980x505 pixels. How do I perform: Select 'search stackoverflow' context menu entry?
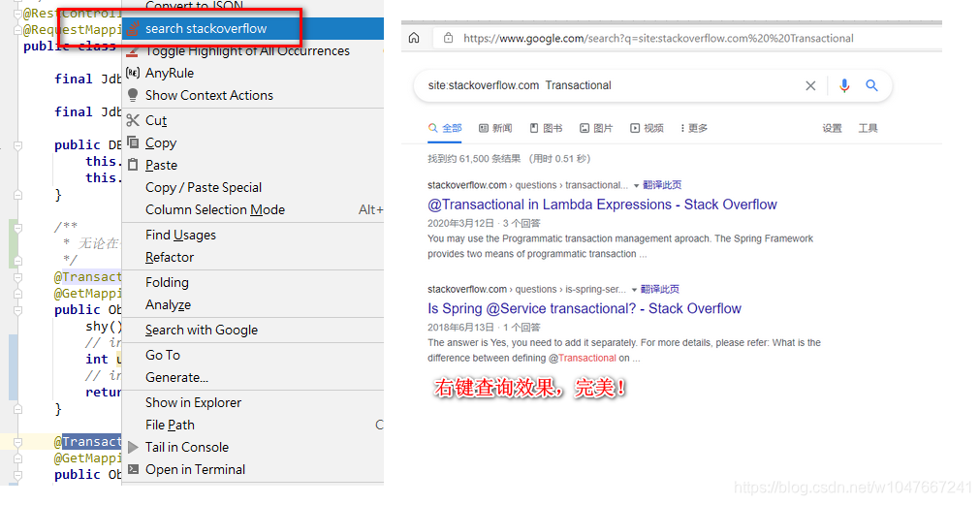(253, 29)
